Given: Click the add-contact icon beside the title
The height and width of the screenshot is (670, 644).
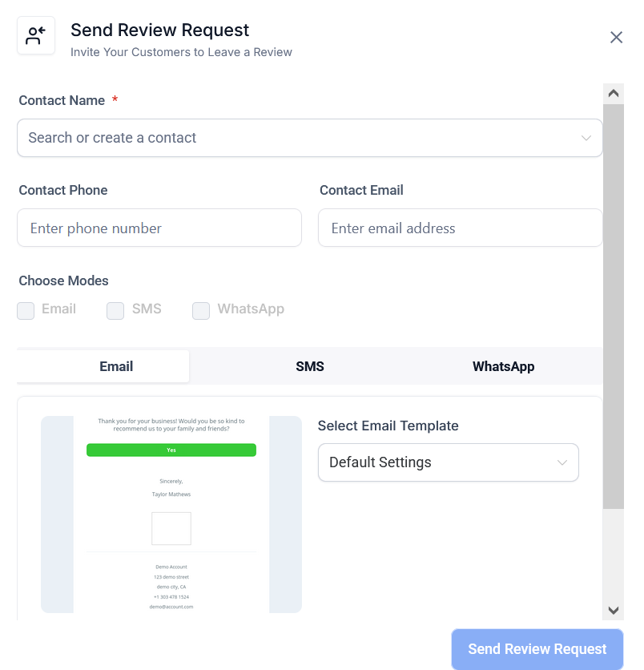Looking at the screenshot, I should point(36,36).
